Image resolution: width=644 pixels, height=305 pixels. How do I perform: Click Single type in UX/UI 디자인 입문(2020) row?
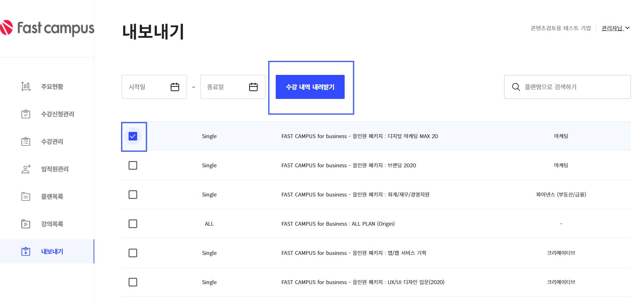[209, 282]
